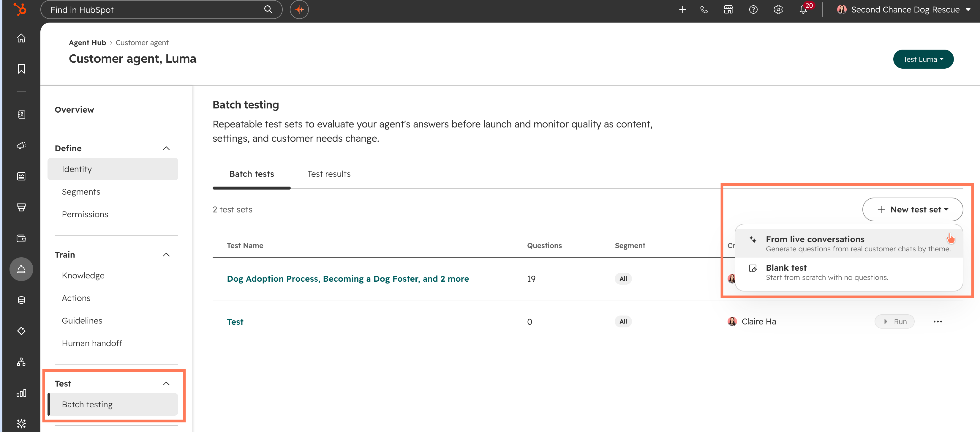Run the Test test set
Viewport: 980px width, 432px height.
pos(894,321)
